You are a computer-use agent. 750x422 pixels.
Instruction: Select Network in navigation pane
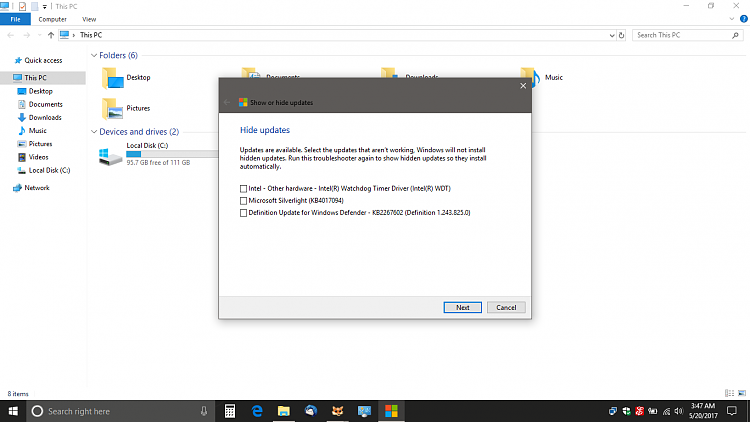pyautogui.click(x=37, y=188)
